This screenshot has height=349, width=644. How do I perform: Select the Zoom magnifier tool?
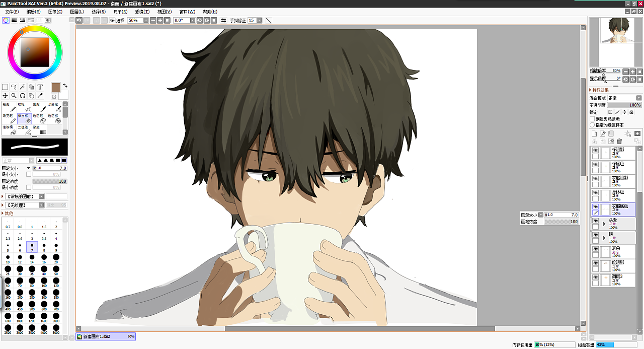pos(14,95)
